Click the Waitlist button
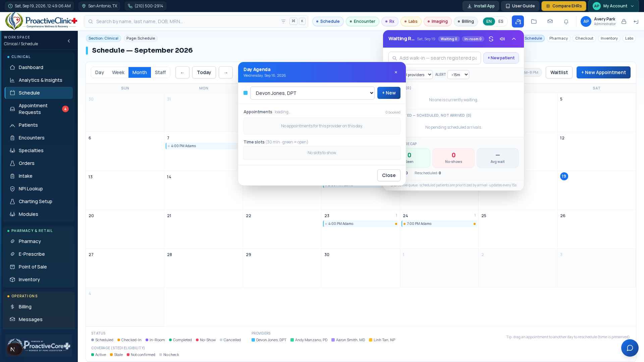The height and width of the screenshot is (362, 644). (x=559, y=72)
